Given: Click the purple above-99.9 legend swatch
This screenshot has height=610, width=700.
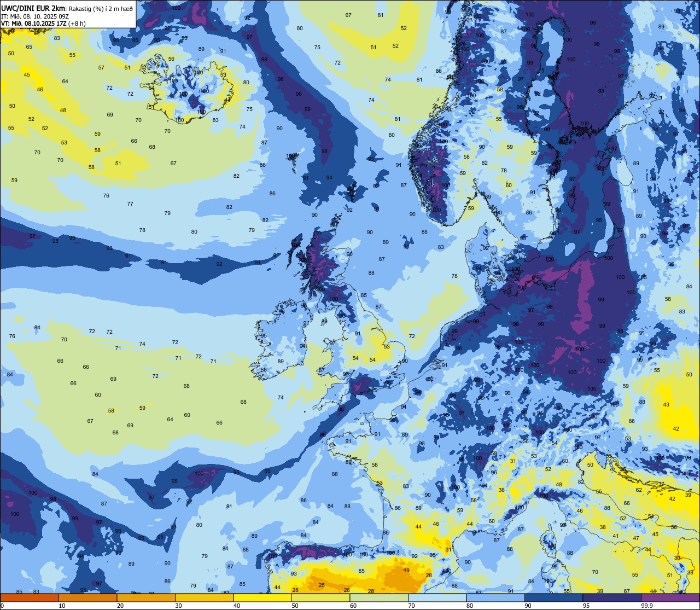Looking at the screenshot, I should [670, 597].
